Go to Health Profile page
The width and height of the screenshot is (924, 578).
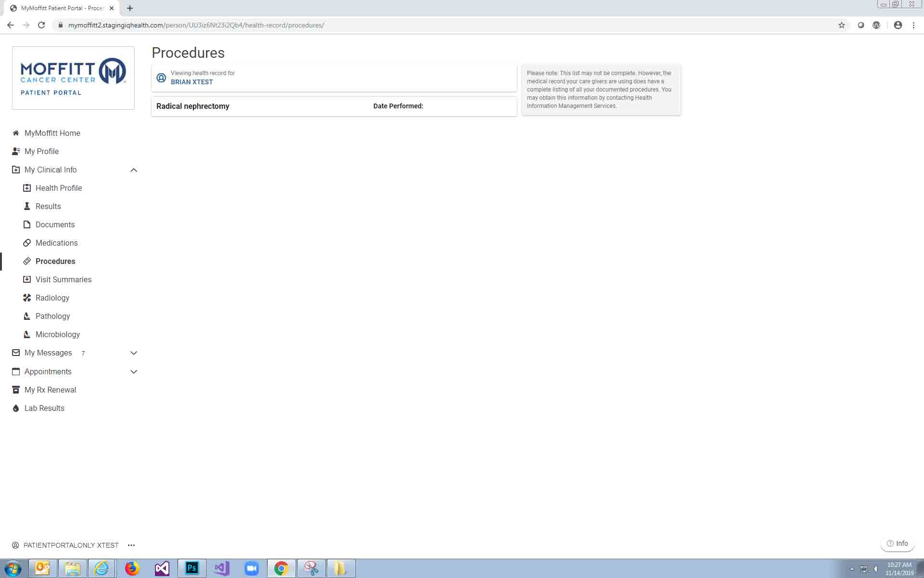tap(58, 188)
